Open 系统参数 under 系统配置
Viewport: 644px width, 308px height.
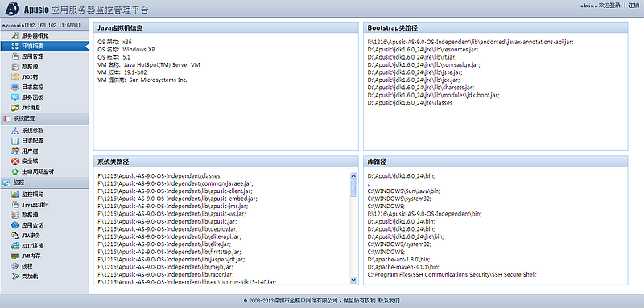32,130
